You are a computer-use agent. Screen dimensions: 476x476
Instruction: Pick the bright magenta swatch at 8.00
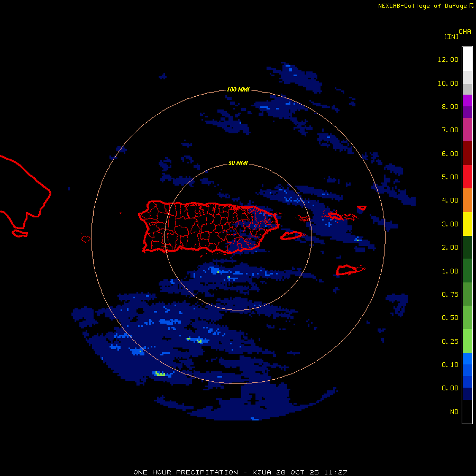[467, 100]
